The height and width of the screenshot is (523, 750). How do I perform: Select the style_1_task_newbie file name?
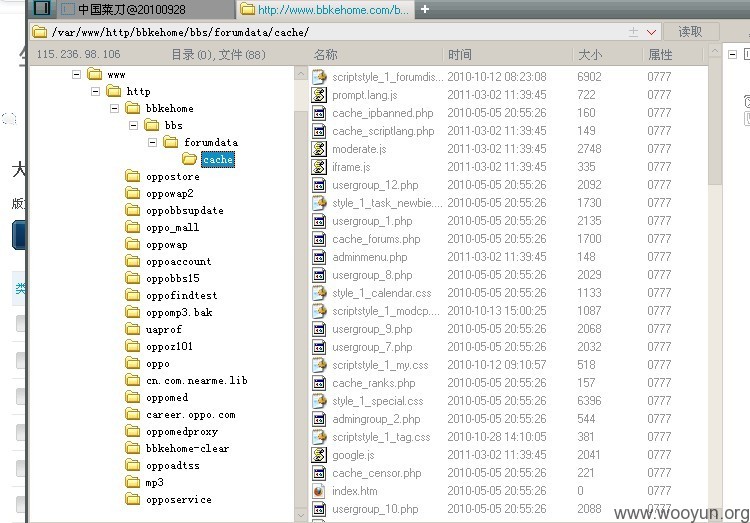(x=387, y=203)
